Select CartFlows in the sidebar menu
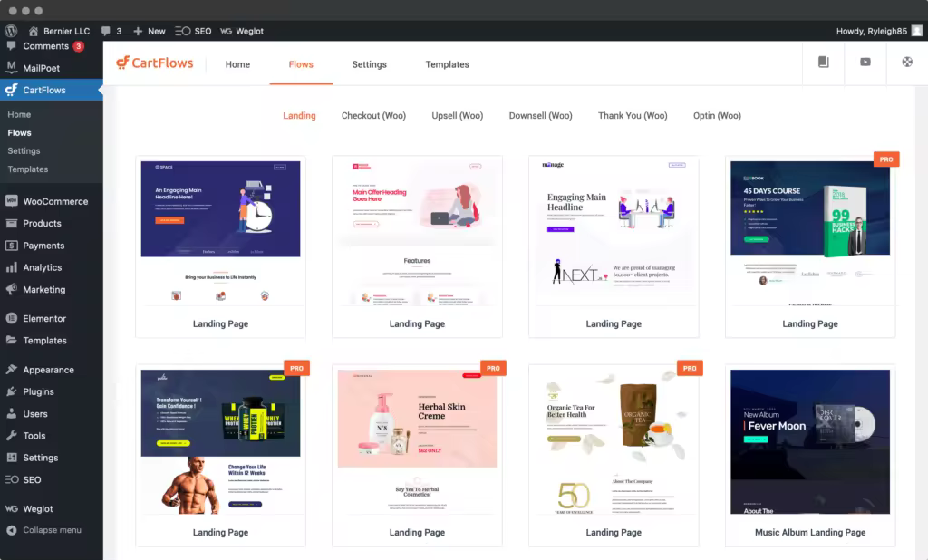 (x=52, y=90)
